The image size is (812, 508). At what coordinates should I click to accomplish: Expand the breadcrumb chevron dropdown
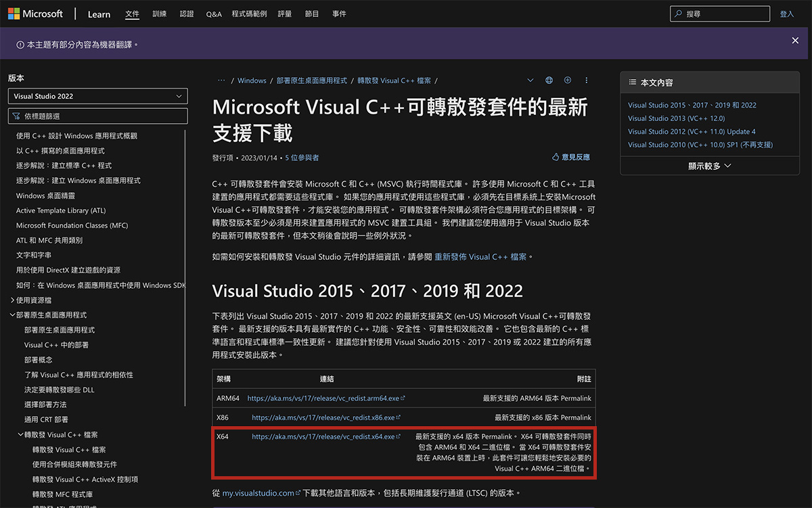point(530,80)
